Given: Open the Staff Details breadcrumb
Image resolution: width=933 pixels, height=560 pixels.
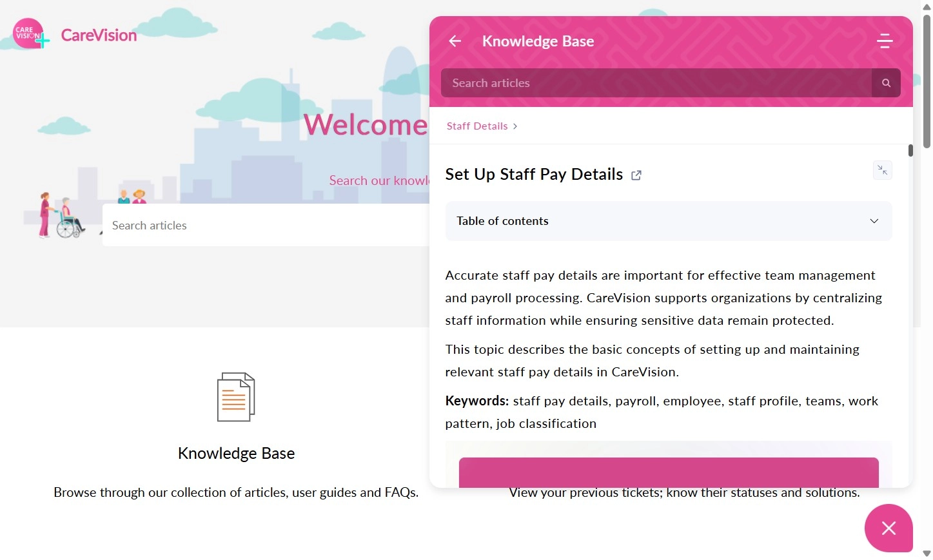Looking at the screenshot, I should coord(476,126).
